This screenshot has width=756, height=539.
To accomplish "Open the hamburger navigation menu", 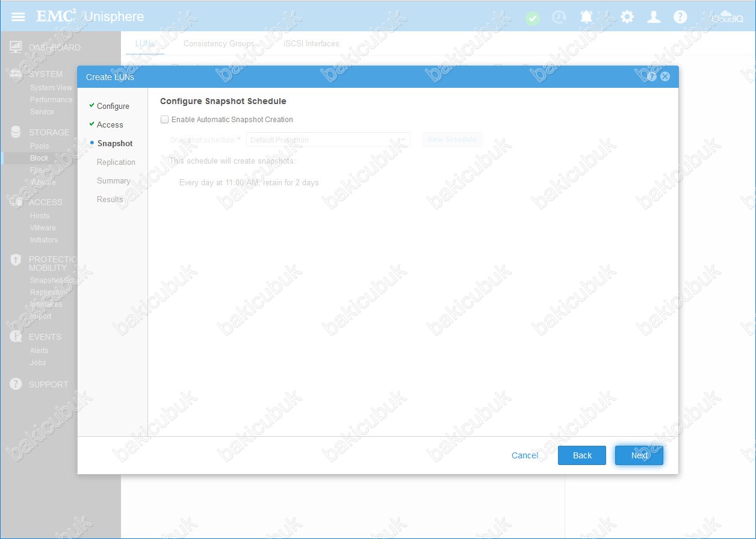I will click(x=18, y=17).
